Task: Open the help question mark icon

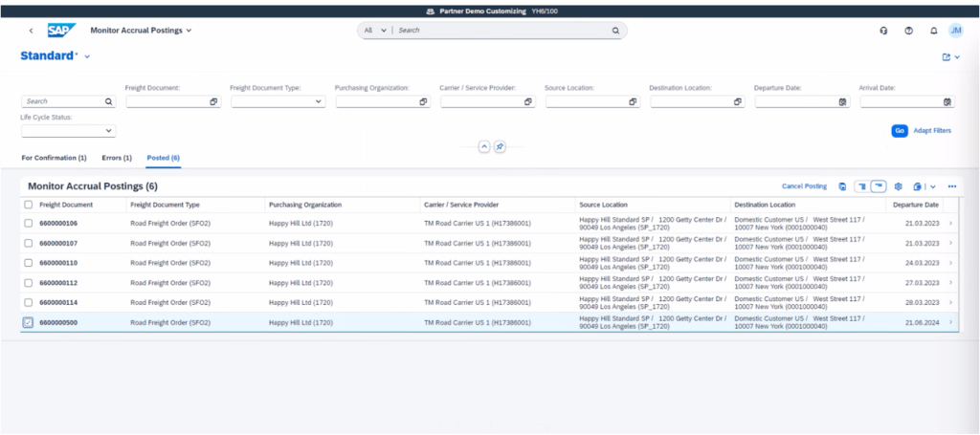Action: pyautogui.click(x=909, y=31)
